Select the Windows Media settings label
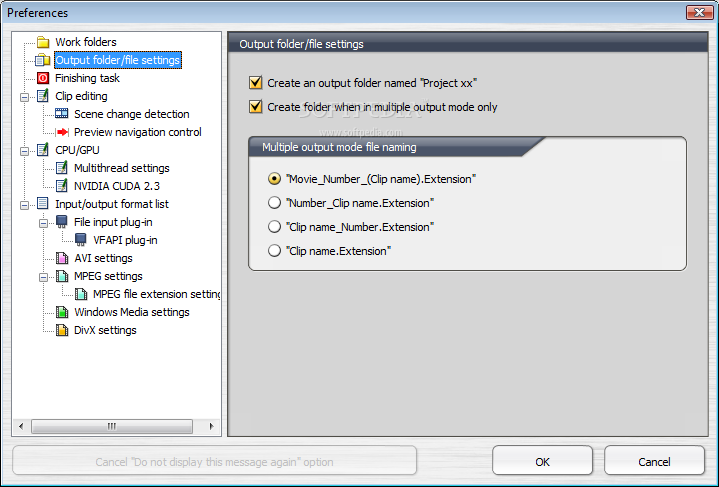 tap(132, 312)
